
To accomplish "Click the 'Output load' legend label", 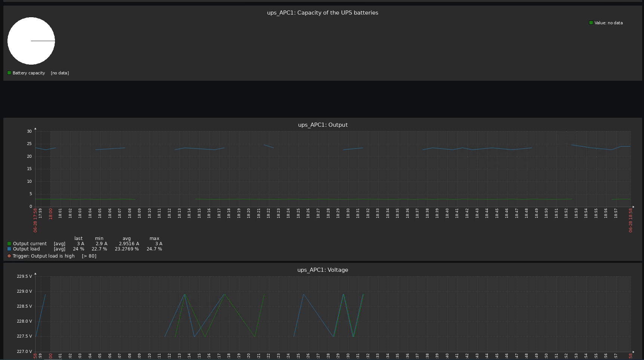I will tap(26, 249).
